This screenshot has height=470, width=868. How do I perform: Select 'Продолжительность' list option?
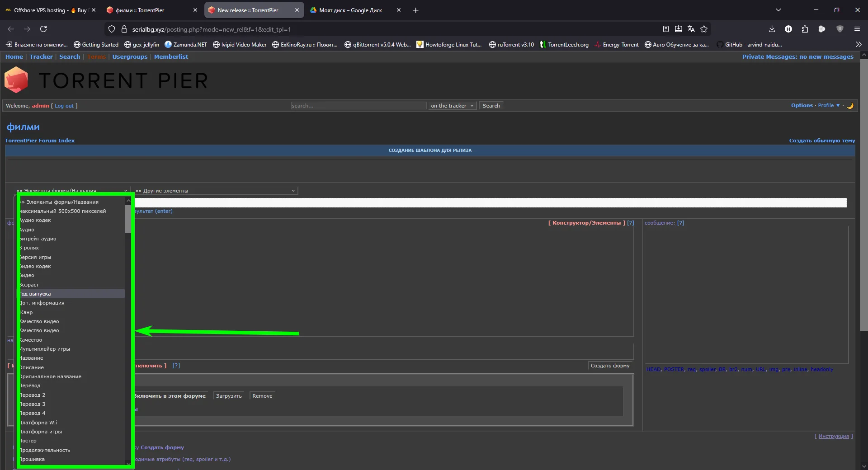[x=71, y=450]
